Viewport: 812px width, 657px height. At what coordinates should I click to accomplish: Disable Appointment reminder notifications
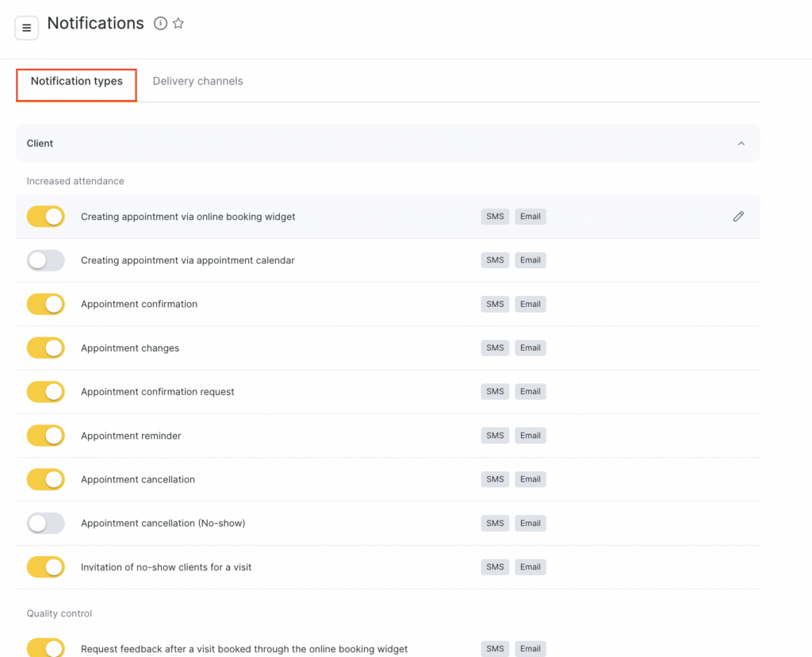(46, 436)
